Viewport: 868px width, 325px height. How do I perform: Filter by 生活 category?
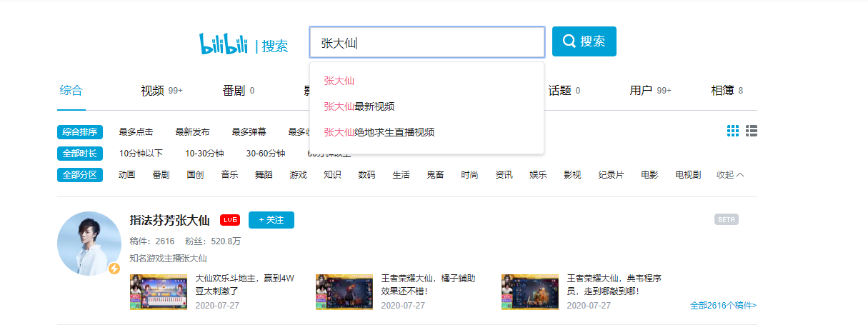pyautogui.click(x=401, y=175)
